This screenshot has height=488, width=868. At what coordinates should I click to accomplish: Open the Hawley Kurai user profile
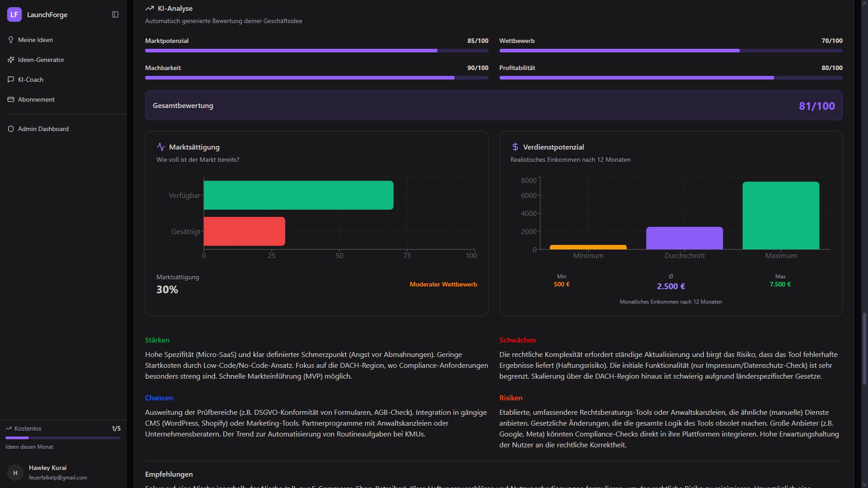[47, 468]
